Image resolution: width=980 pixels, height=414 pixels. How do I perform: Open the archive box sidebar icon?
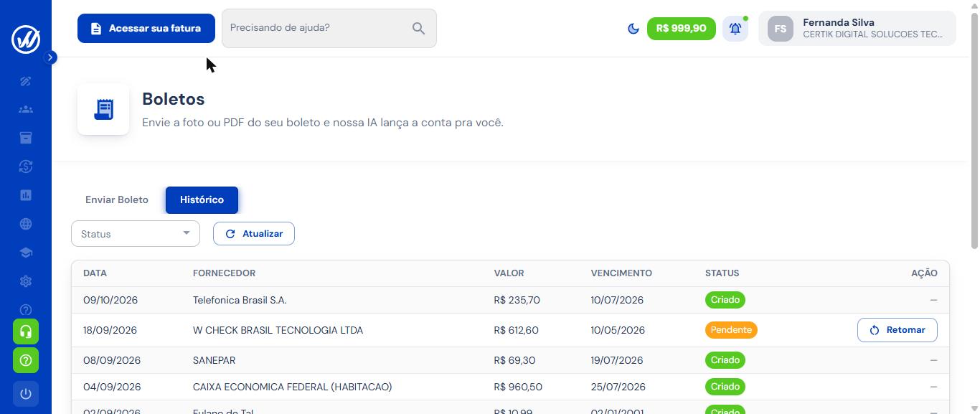click(x=26, y=138)
